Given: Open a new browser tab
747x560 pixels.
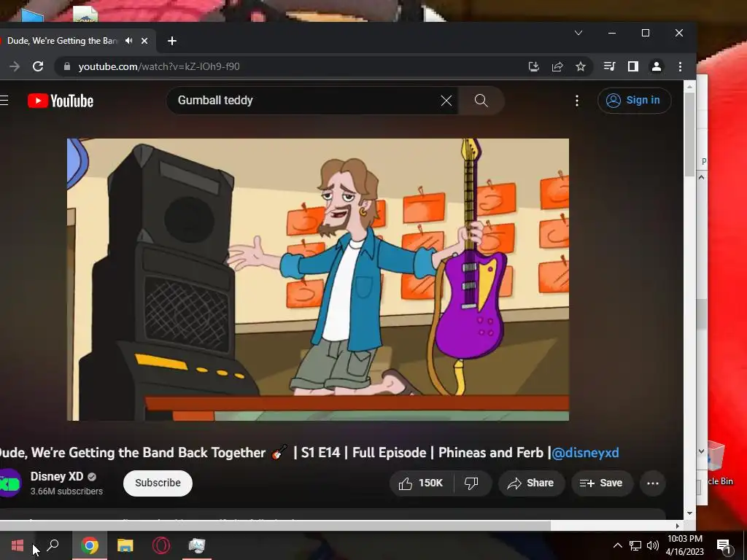Looking at the screenshot, I should click(172, 41).
